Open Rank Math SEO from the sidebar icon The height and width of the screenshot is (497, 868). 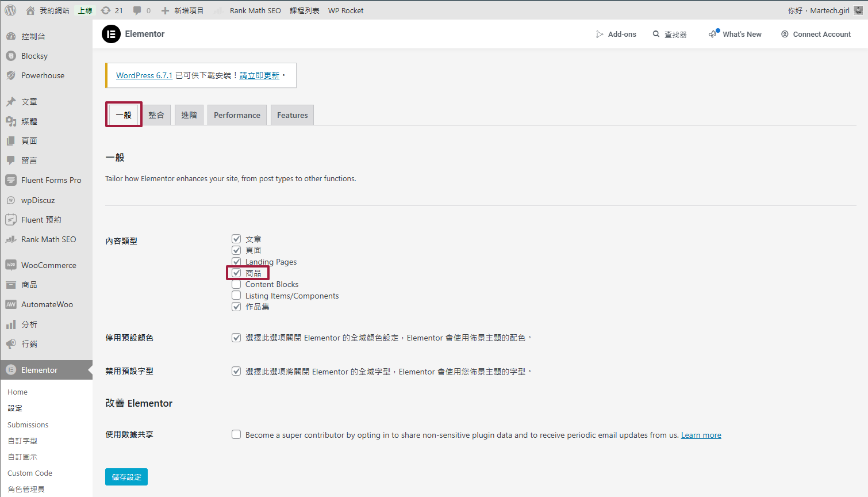tap(11, 239)
